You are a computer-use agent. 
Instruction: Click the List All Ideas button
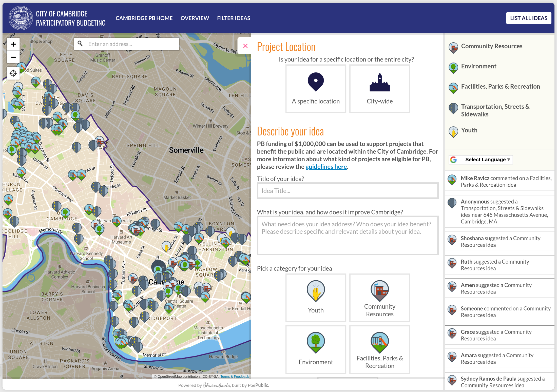point(529,18)
